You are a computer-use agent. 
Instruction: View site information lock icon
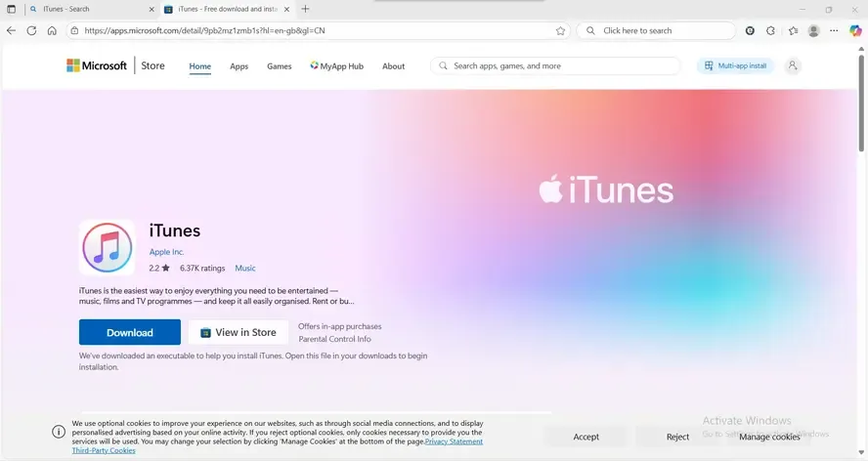pos(74,30)
